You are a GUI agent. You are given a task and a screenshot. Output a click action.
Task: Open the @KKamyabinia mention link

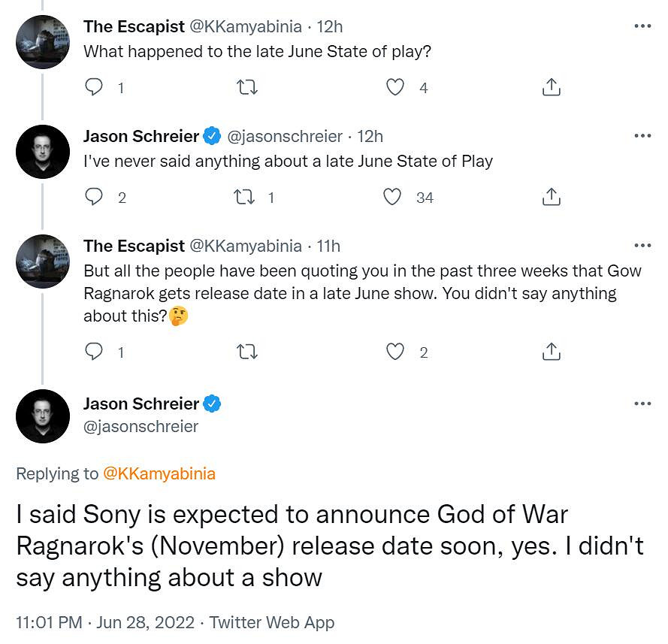159,473
